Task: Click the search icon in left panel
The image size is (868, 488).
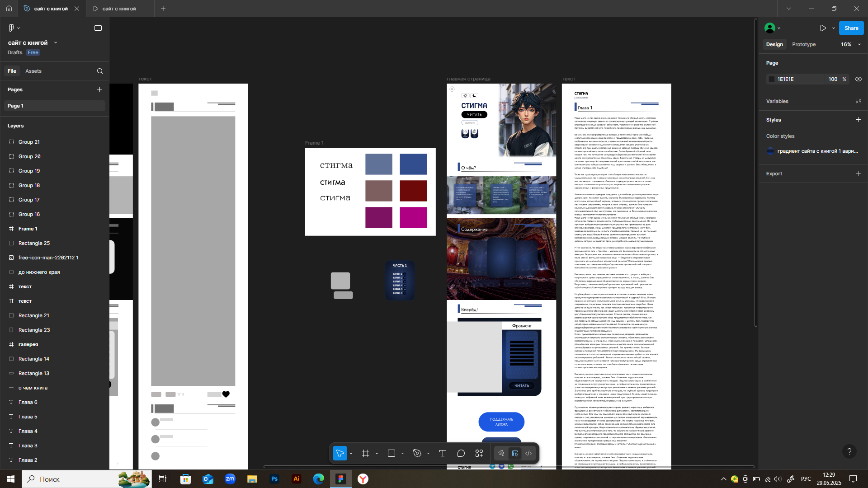Action: 100,71
